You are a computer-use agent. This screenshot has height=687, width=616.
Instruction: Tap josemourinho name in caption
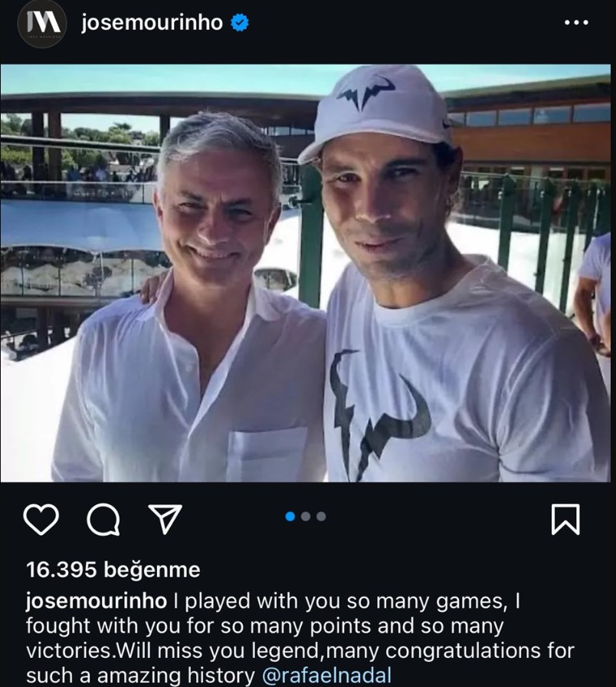97,600
